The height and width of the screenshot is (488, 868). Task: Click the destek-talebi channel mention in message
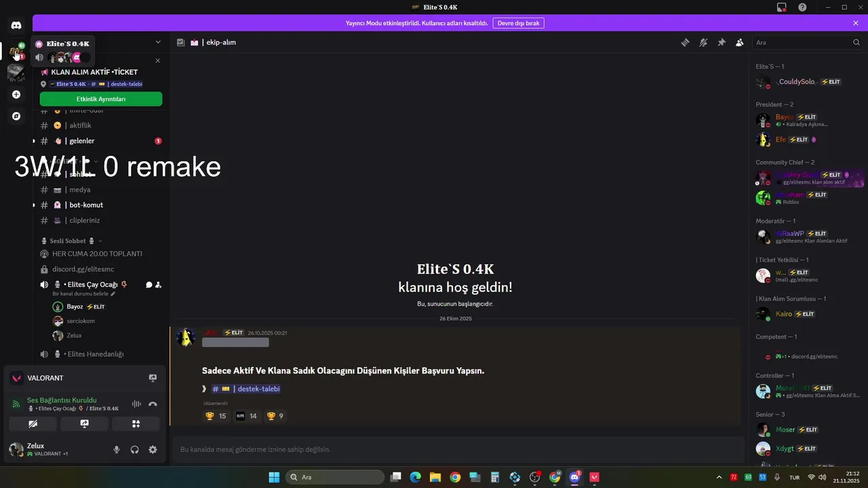click(245, 389)
